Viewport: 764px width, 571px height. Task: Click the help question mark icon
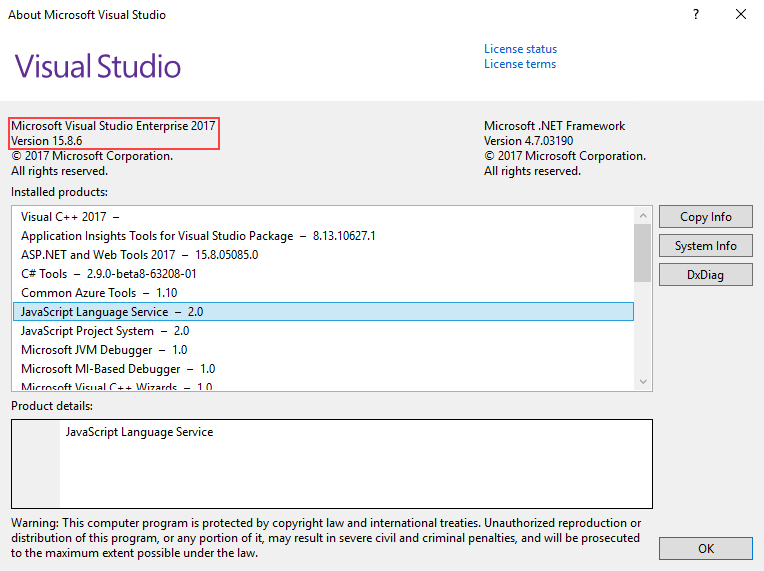click(696, 15)
